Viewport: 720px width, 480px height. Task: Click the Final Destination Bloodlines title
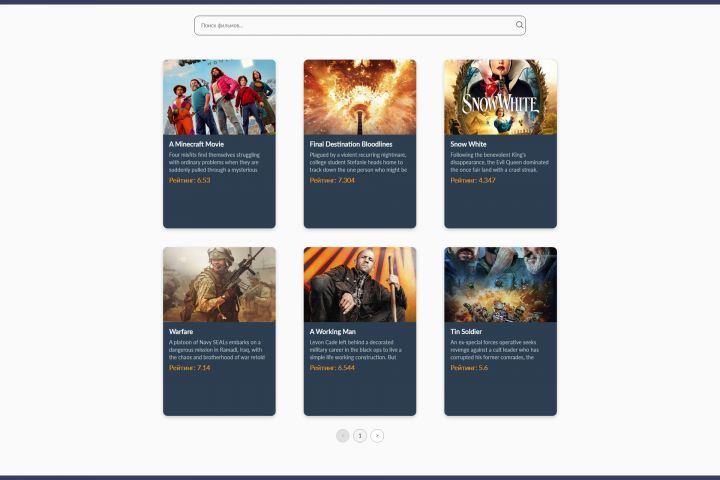[351, 144]
